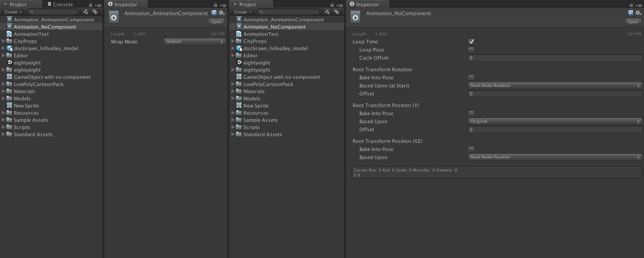Click the Animation_NoComponent clip play preview icon

(355, 17)
